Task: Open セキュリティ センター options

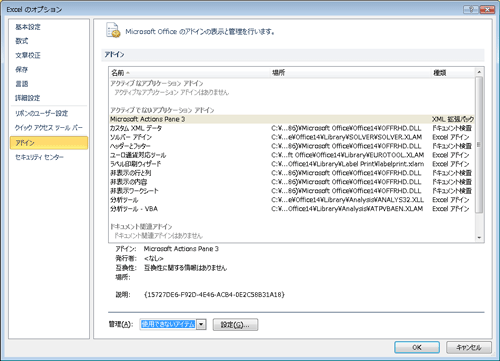Action: (39, 157)
